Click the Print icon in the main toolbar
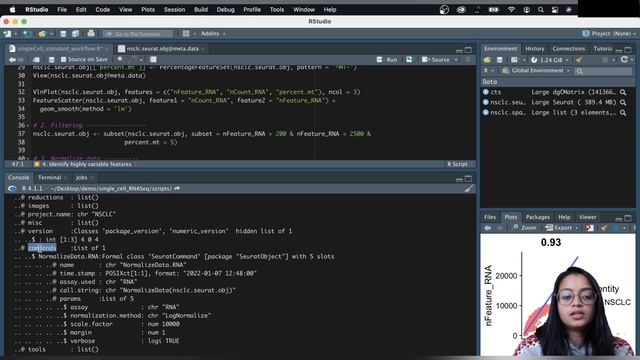 coord(91,33)
